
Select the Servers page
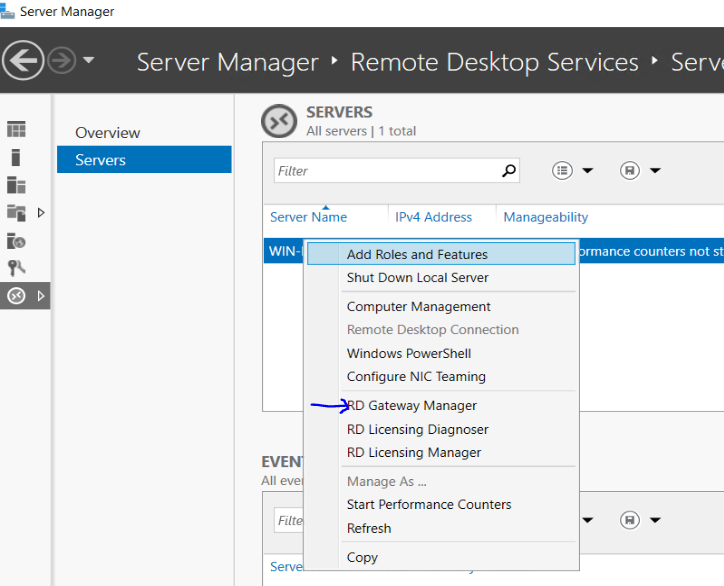[144, 160]
